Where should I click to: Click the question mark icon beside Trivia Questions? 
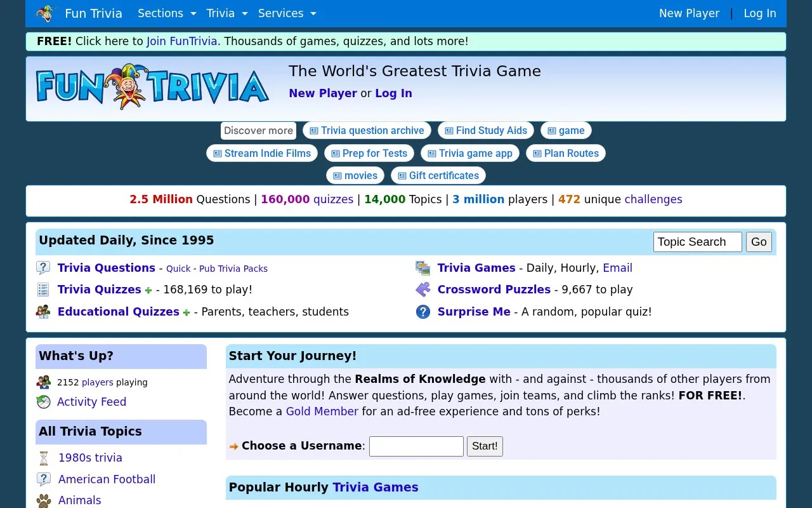click(43, 268)
